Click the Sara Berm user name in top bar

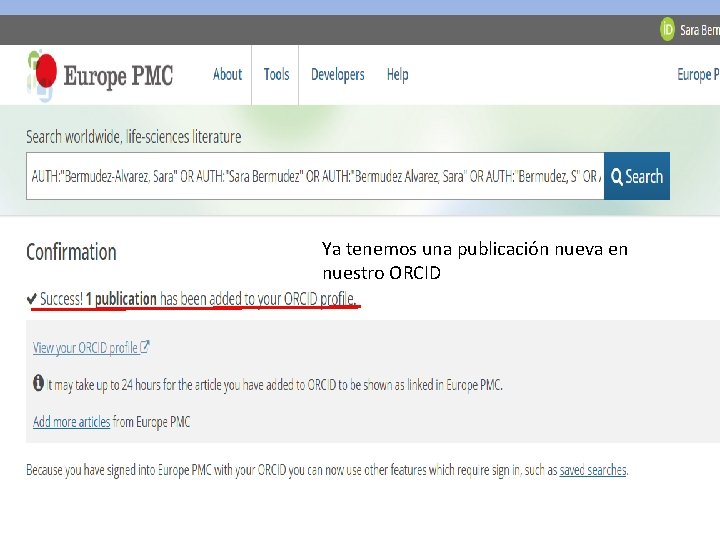tap(700, 30)
